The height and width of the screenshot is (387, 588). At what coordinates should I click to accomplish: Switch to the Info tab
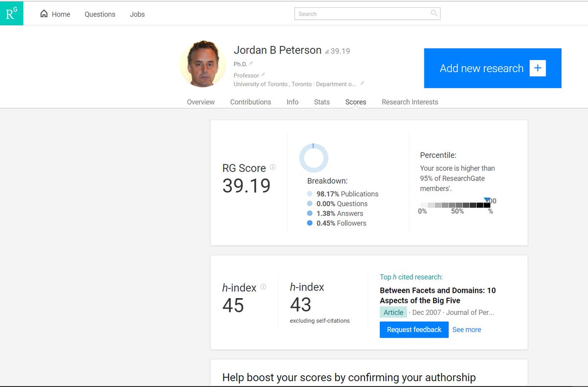click(x=293, y=102)
